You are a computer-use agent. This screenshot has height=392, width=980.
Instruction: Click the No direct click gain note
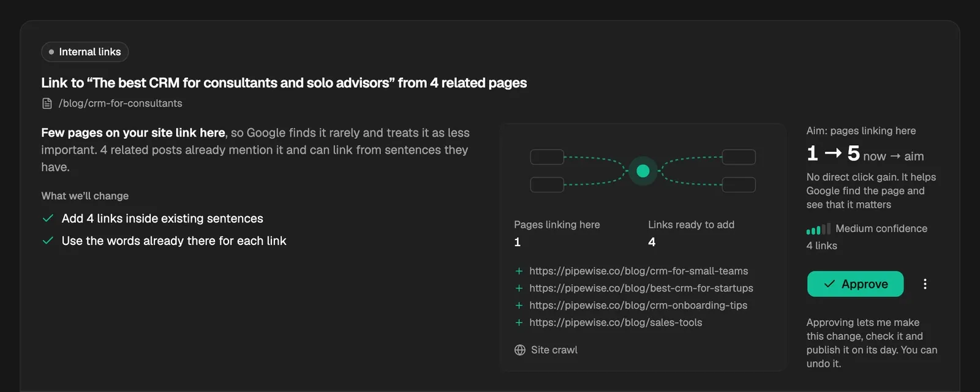click(x=871, y=190)
